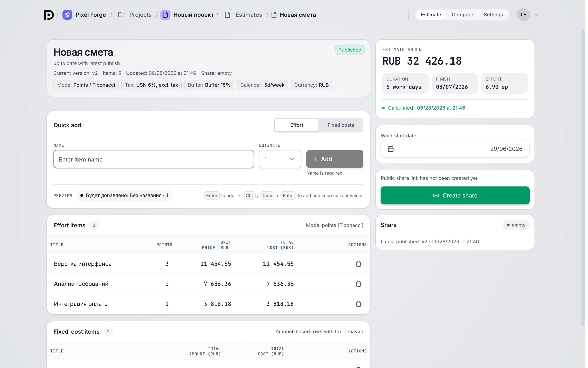This screenshot has height=368, width=588.
Task: Go to Estimates breadcrumb
Action: [248, 15]
